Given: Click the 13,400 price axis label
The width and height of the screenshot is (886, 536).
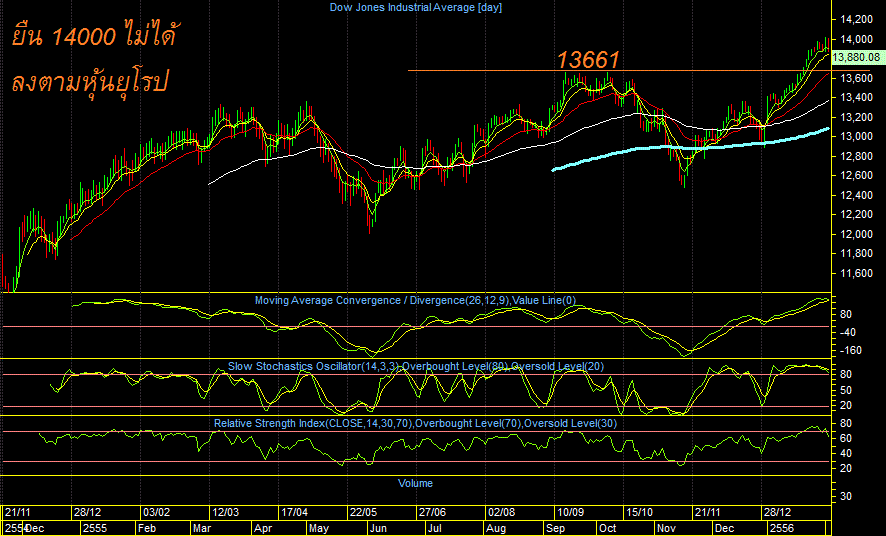Looking at the screenshot, I should pos(857,98).
